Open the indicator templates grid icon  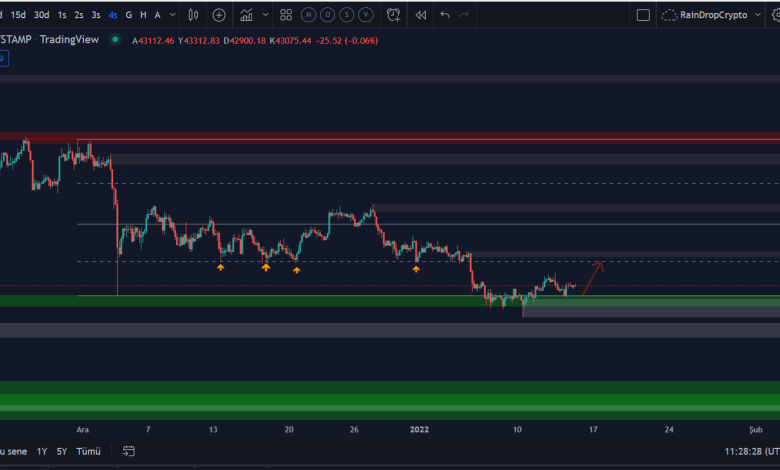[x=287, y=15]
